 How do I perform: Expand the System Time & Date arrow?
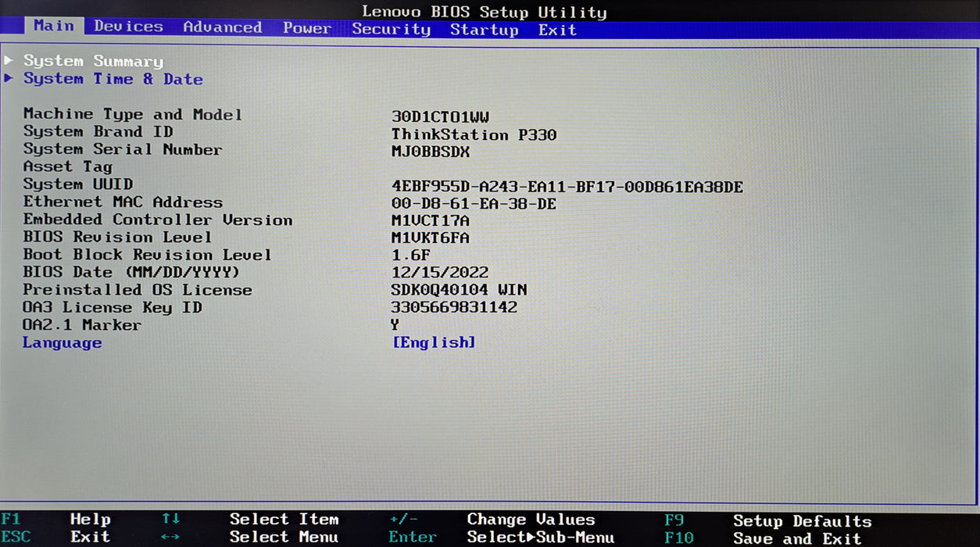[x=9, y=77]
